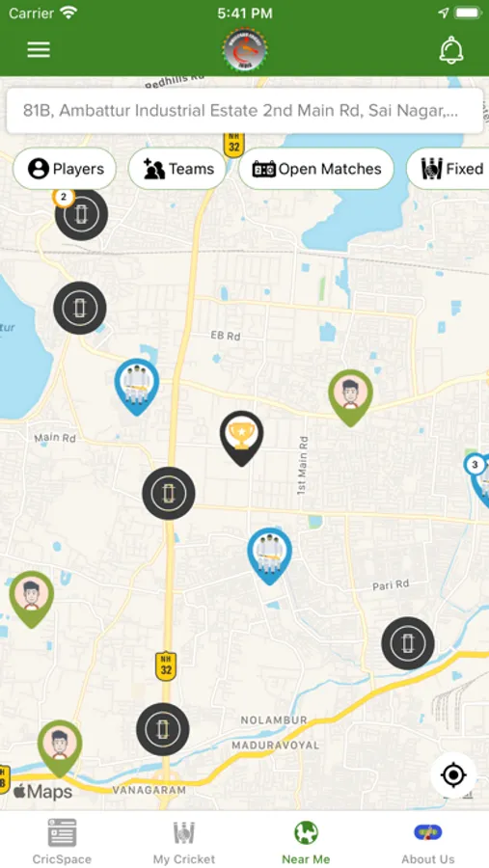Tap the trophy tournament map pin
489x868 pixels.
click(241, 437)
